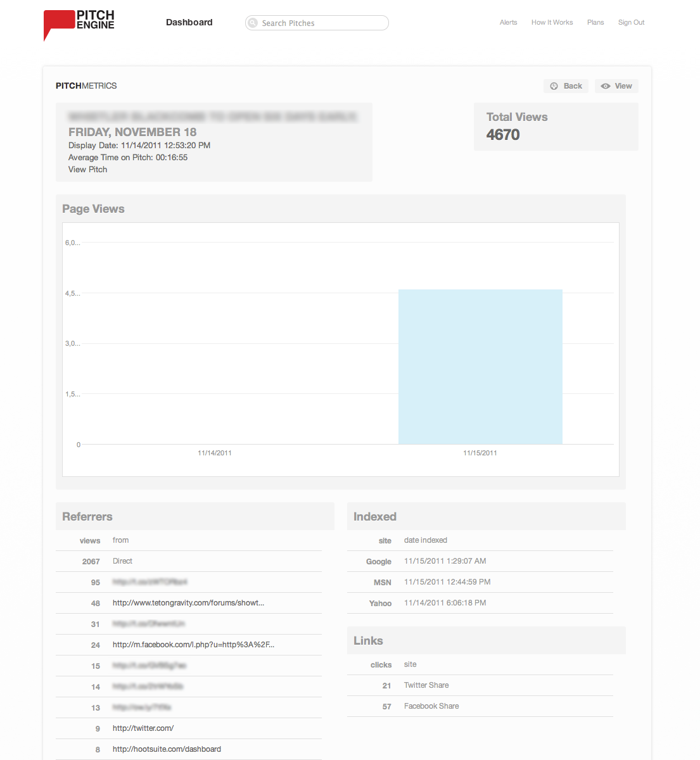Image resolution: width=700 pixels, height=760 pixels.
Task: Open the tetongravity.com forums referrer link
Action: pos(188,603)
